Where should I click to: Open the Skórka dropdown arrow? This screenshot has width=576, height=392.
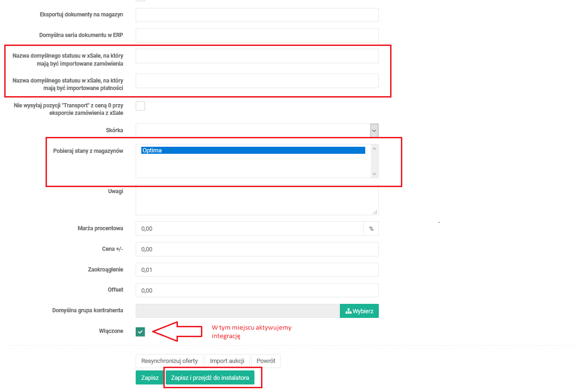pyautogui.click(x=374, y=130)
